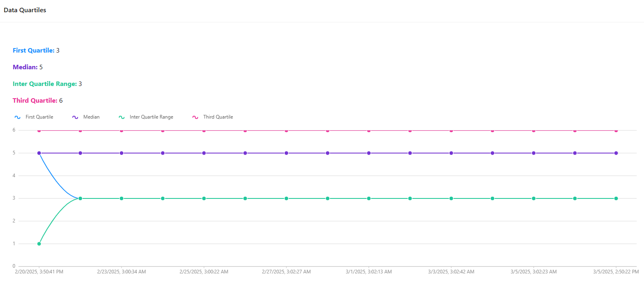Click the 'First Quartile: 3' summary text
Screen dimensions: 644x284
tap(36, 51)
